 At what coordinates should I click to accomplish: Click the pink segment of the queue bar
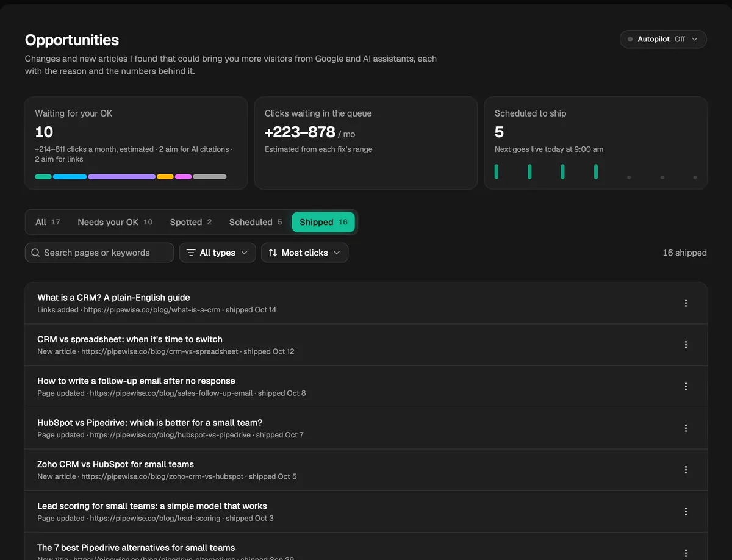[184, 177]
